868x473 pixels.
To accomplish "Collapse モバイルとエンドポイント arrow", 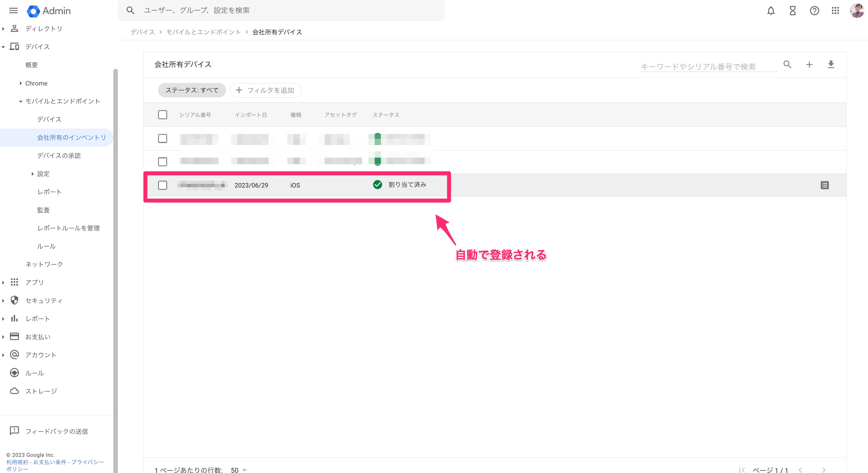I will pyautogui.click(x=21, y=101).
